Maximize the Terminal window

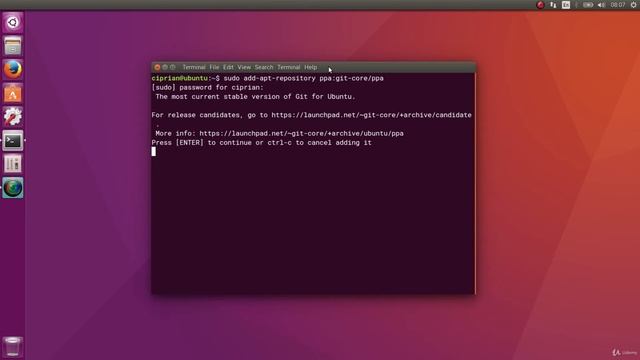(173, 67)
